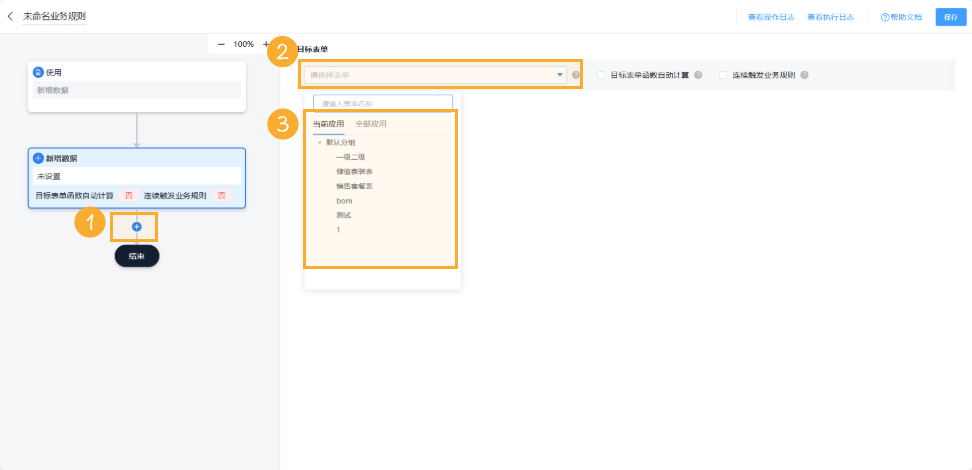Go back using the top-left arrow

(10, 16)
